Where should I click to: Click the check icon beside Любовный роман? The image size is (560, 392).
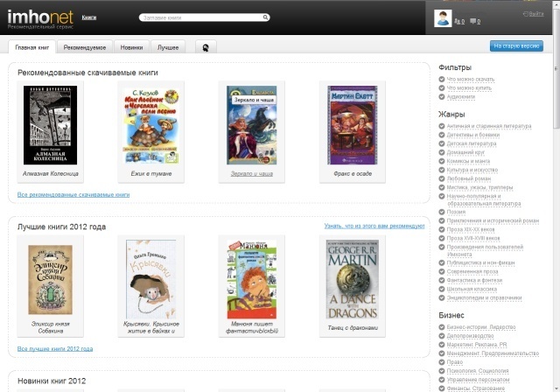coord(442,178)
